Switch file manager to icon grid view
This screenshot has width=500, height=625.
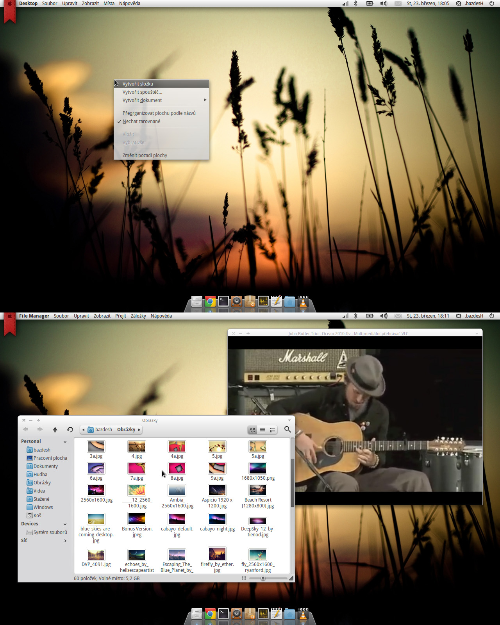[252, 430]
